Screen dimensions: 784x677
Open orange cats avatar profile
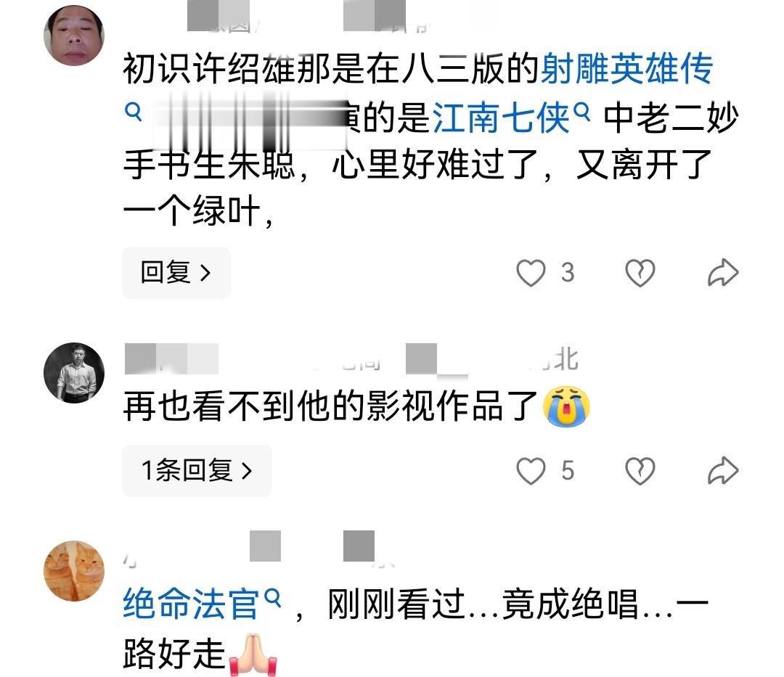(74, 570)
